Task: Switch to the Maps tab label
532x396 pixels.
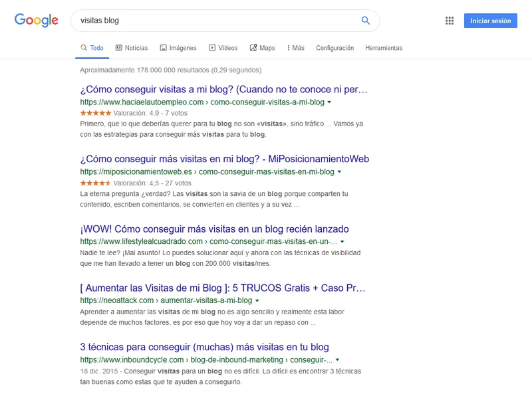Action: (267, 48)
